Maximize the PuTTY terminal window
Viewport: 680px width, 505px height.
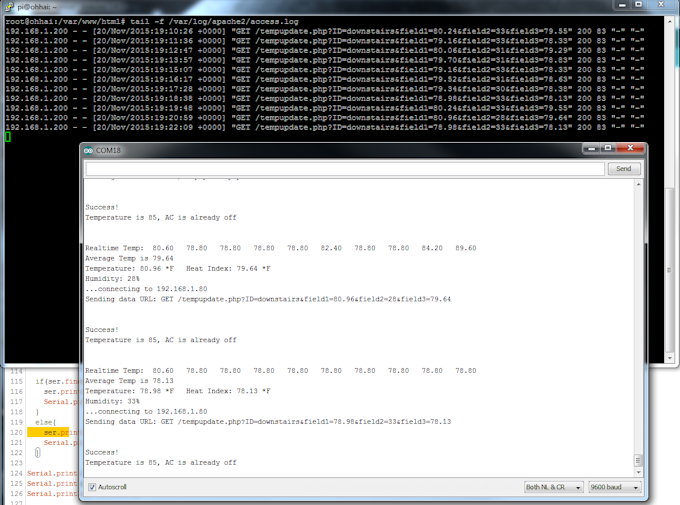pyautogui.click(x=639, y=5)
